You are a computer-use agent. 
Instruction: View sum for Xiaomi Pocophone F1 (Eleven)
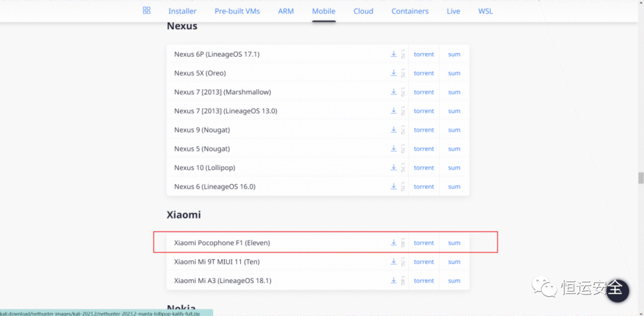454,243
